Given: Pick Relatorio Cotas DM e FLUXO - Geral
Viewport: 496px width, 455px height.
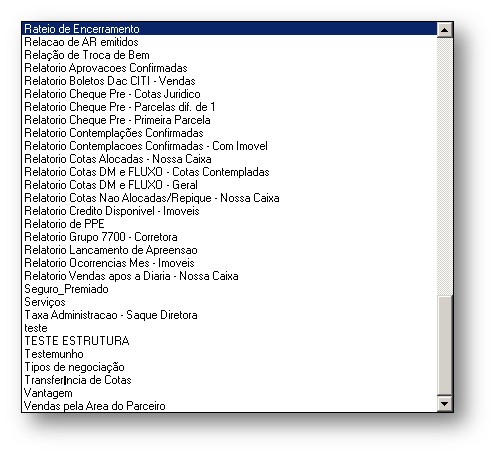Looking at the screenshot, I should pos(229,185).
